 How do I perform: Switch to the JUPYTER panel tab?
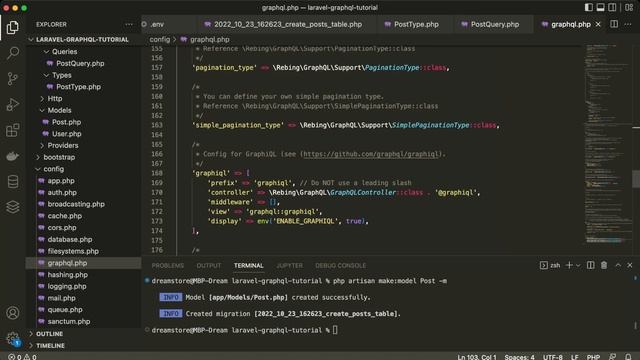[289, 266]
